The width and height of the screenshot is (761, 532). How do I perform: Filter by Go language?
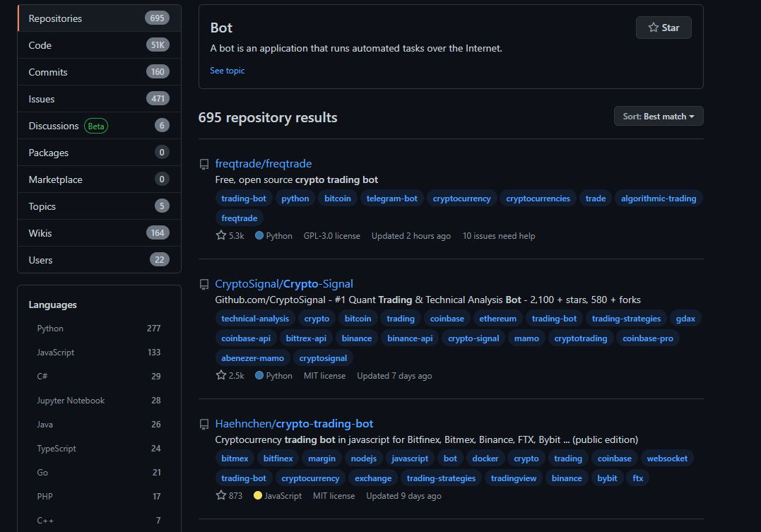99,472
